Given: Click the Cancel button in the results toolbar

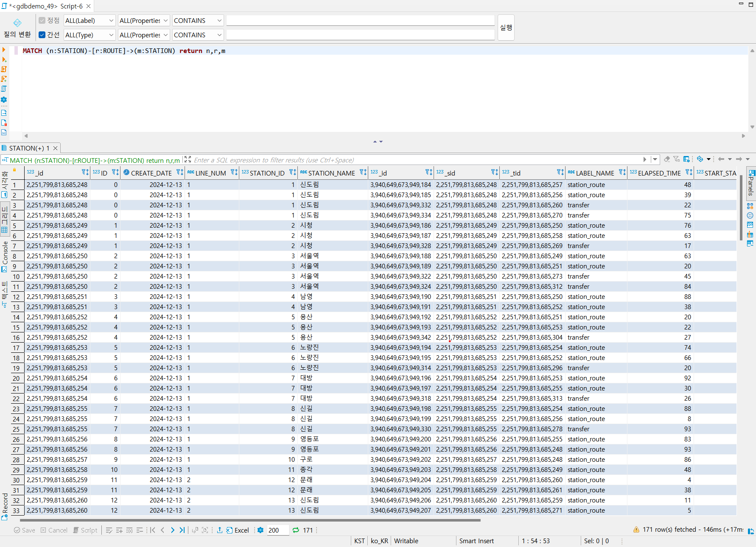Looking at the screenshot, I should (x=54, y=530).
